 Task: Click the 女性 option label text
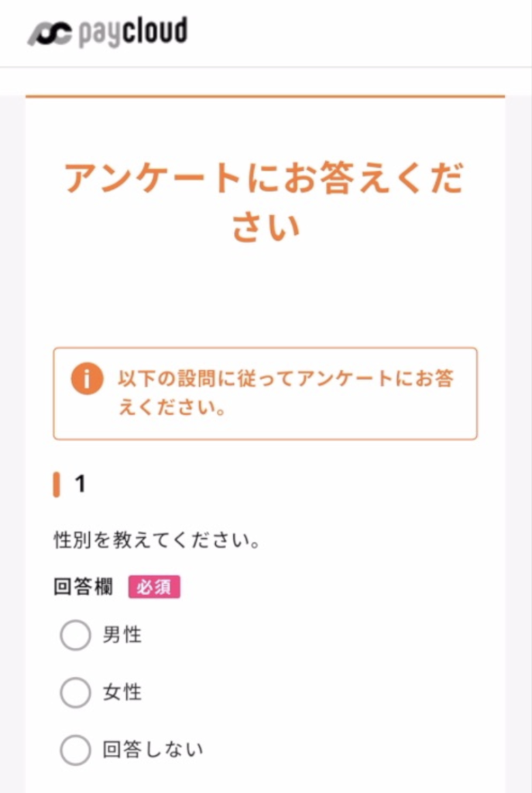[122, 692]
